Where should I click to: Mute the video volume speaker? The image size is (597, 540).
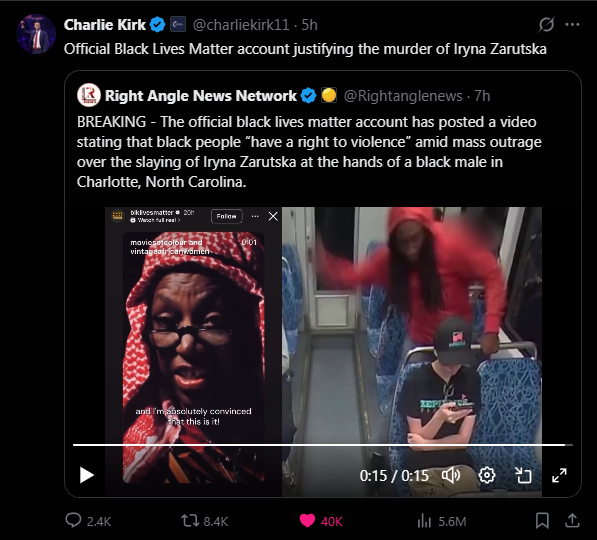451,475
